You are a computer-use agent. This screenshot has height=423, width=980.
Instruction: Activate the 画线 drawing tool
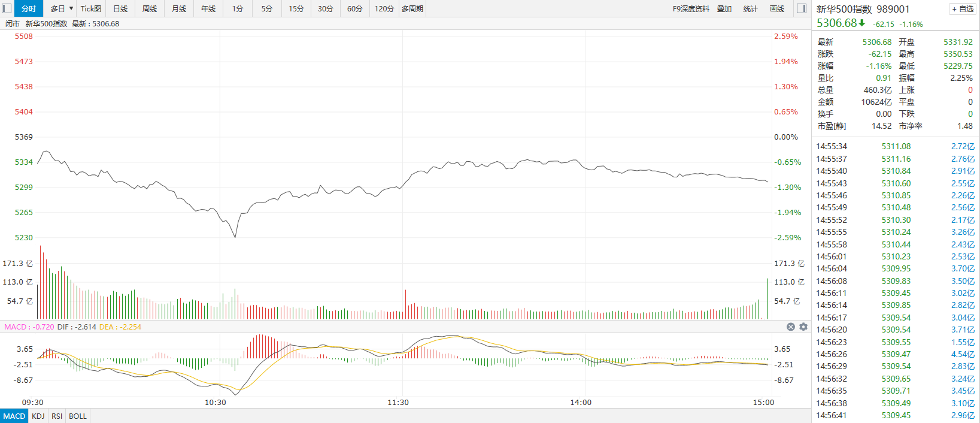click(777, 8)
